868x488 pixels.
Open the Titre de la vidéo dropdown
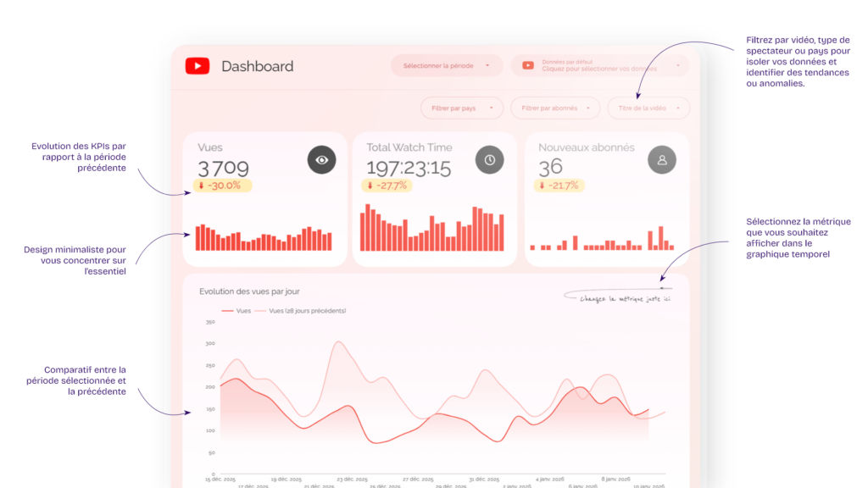648,108
